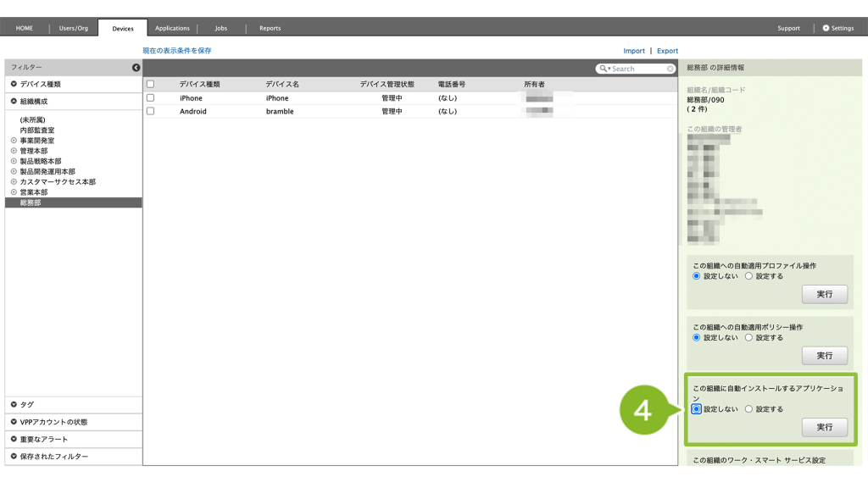Screen dimensions: 868x488
Task: Click into the Search input field
Action: [x=637, y=69]
